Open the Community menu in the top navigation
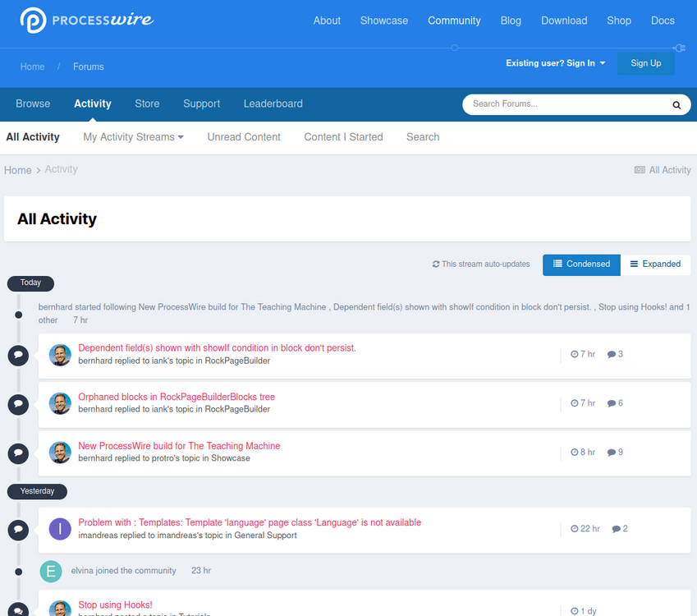 [x=454, y=21]
